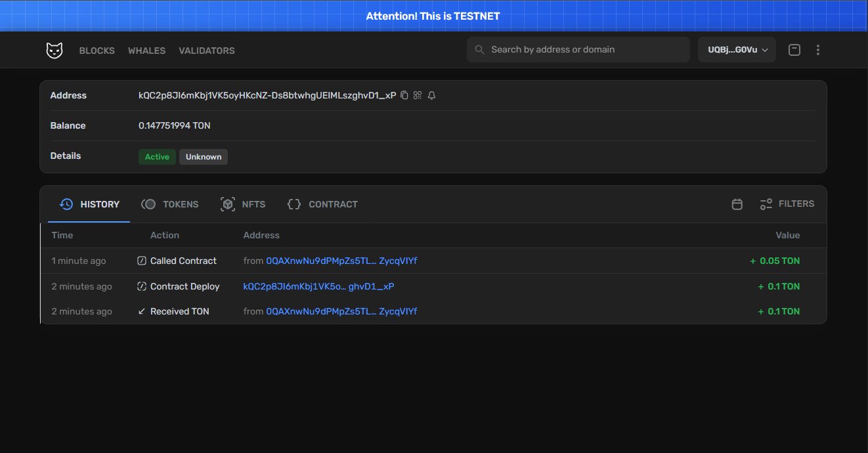Image resolution: width=868 pixels, height=453 pixels.
Task: Click the Contract Deploy action label
Action: 185,286
